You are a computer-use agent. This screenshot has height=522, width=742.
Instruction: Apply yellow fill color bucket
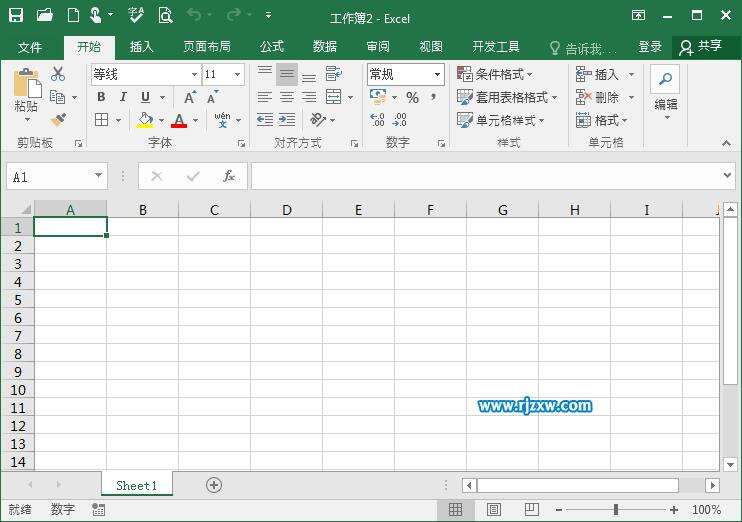pyautogui.click(x=145, y=120)
